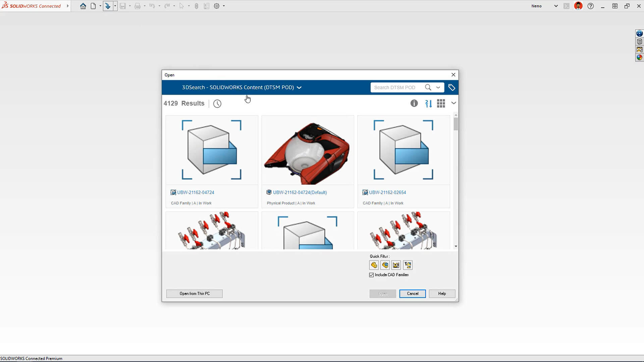Toggle the Parts quick filter

pyautogui.click(x=374, y=265)
